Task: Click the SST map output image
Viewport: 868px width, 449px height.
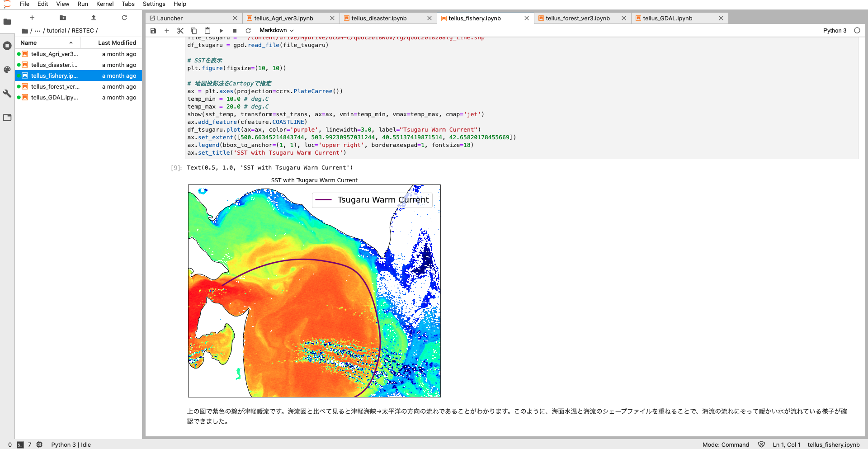Action: click(x=314, y=287)
